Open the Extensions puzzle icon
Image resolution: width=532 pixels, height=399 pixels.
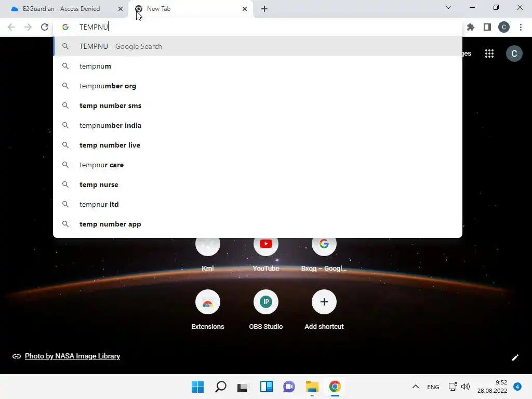coord(471,27)
